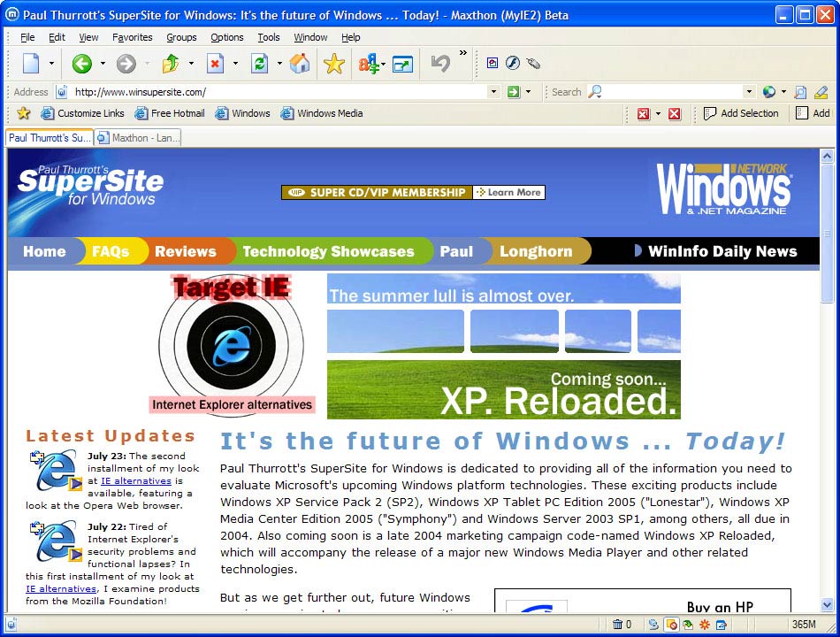This screenshot has width=840, height=637.
Task: Toggle the offline network status icon
Action: point(653,624)
